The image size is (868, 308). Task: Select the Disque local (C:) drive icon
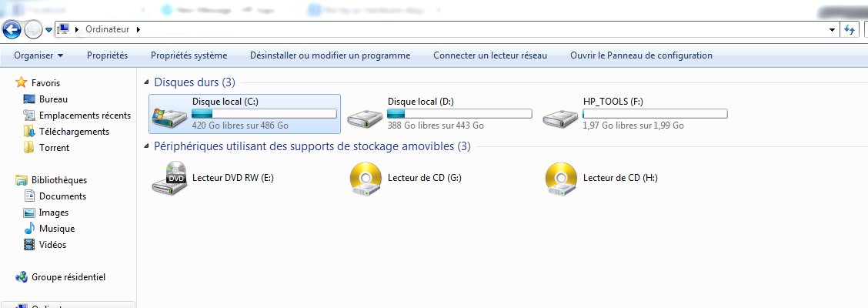pyautogui.click(x=169, y=116)
